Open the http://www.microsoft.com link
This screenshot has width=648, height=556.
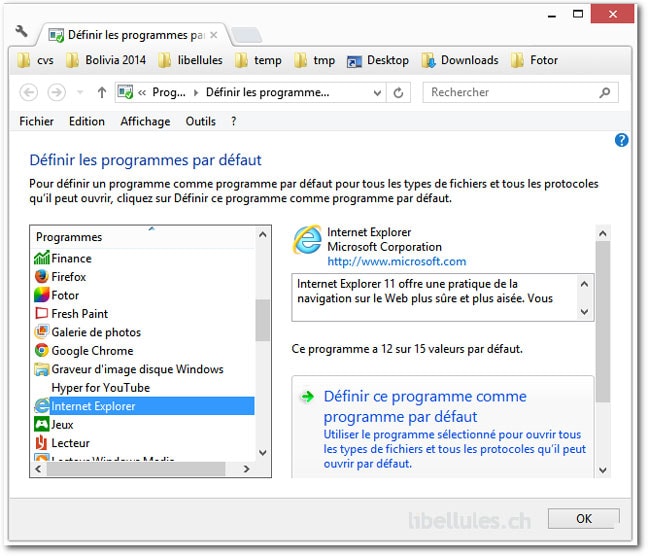[397, 261]
